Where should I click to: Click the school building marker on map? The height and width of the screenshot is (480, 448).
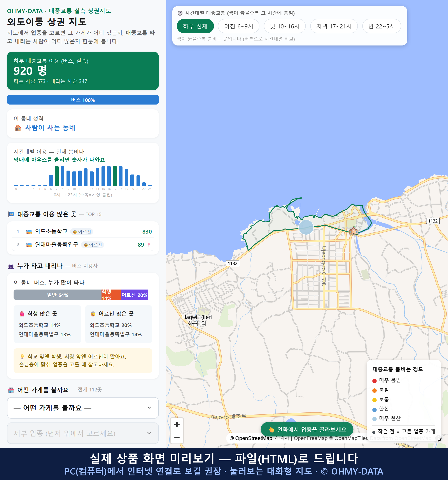click(353, 231)
